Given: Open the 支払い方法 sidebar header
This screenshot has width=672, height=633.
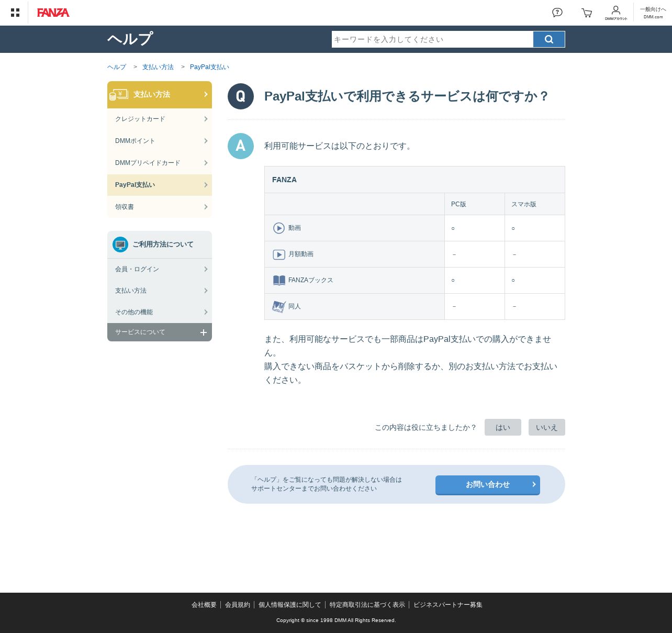Looking at the screenshot, I should (x=160, y=95).
